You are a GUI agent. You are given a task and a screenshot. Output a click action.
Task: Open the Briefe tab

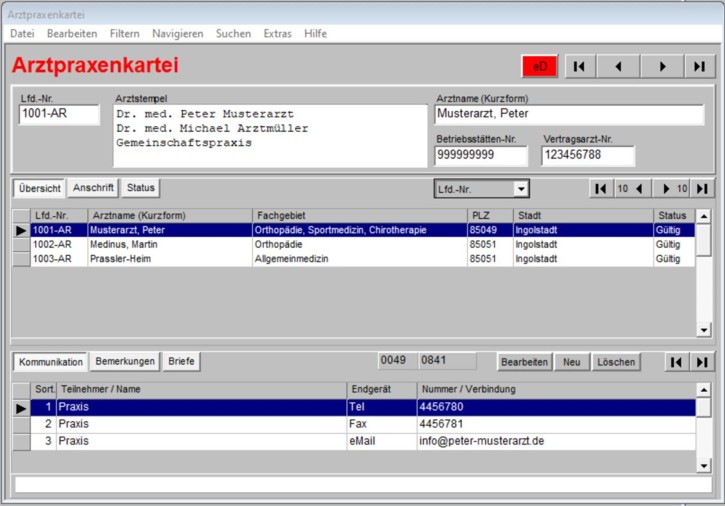pyautogui.click(x=181, y=361)
